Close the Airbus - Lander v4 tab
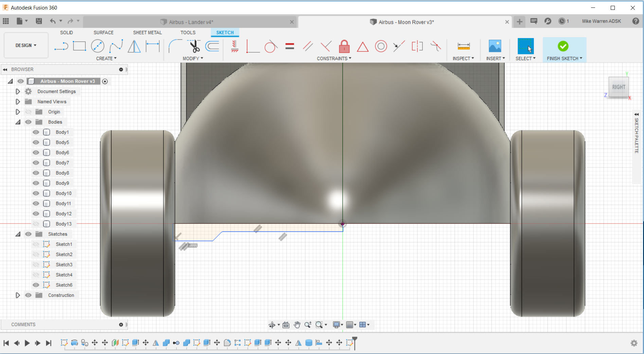 click(292, 22)
